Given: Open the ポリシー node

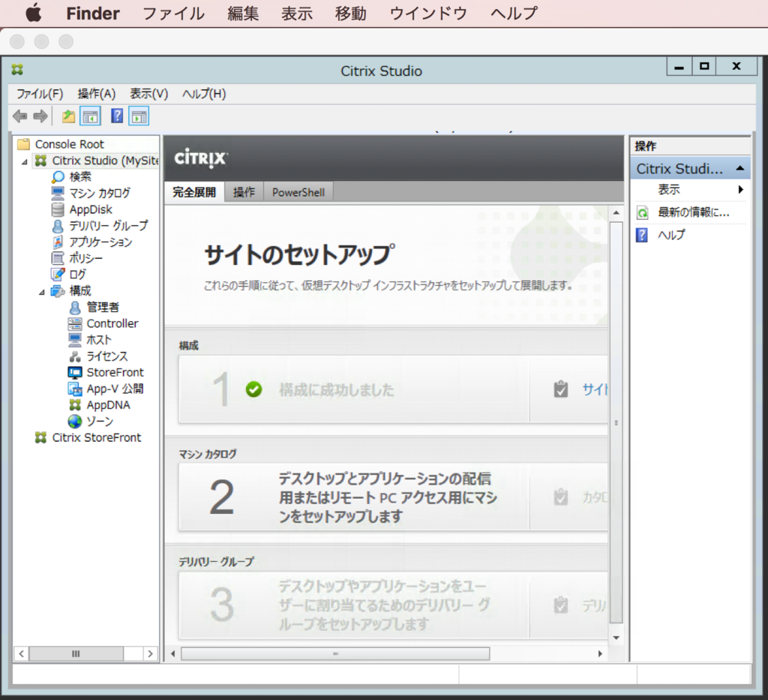Looking at the screenshot, I should [86, 258].
